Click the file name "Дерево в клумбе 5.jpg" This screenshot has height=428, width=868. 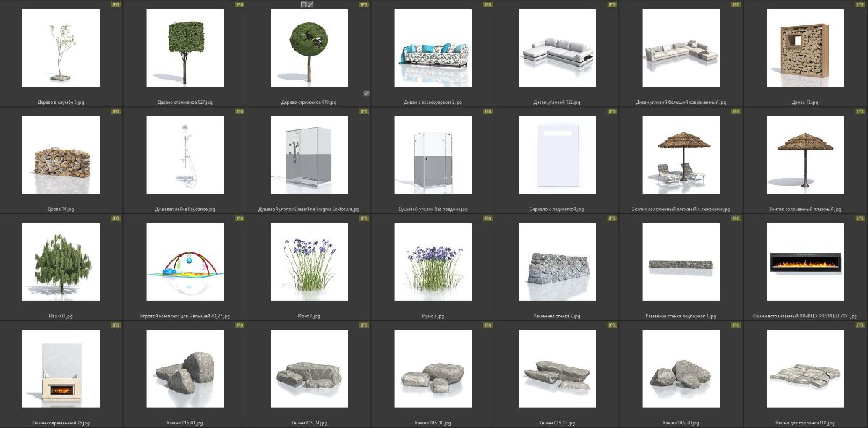point(61,103)
